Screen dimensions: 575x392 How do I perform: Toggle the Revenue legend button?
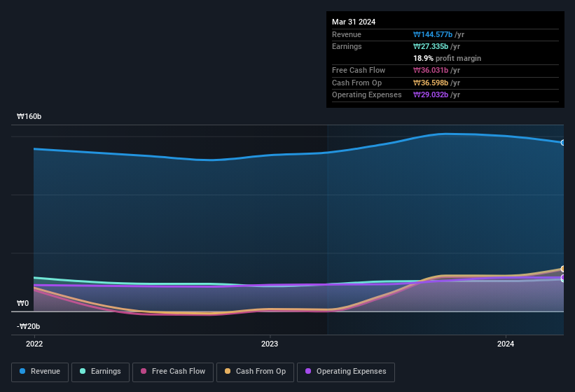click(x=40, y=372)
